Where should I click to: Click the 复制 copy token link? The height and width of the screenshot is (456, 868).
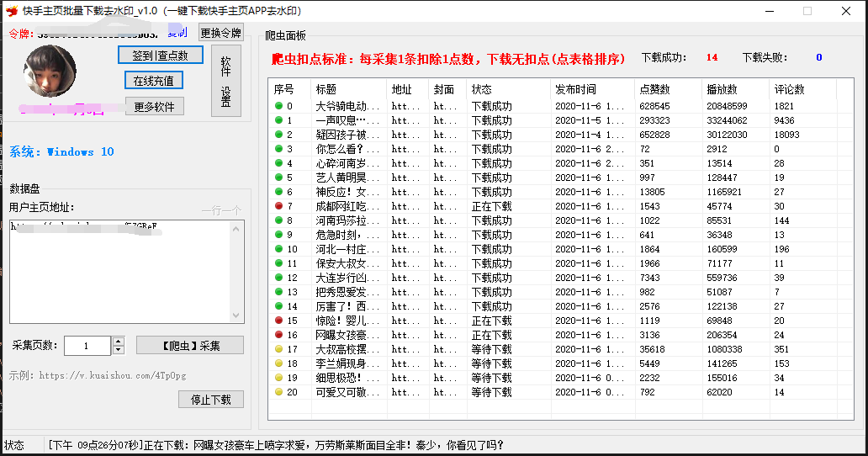pyautogui.click(x=177, y=33)
